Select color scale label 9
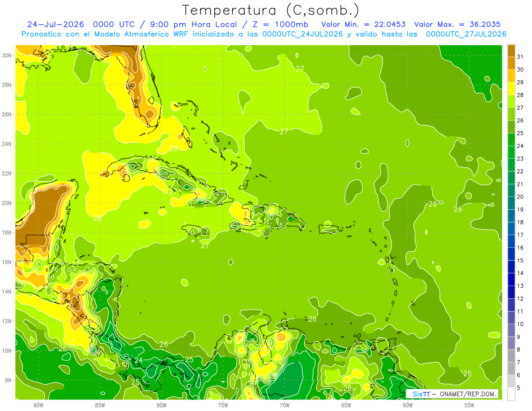The image size is (532, 411). 518,337
